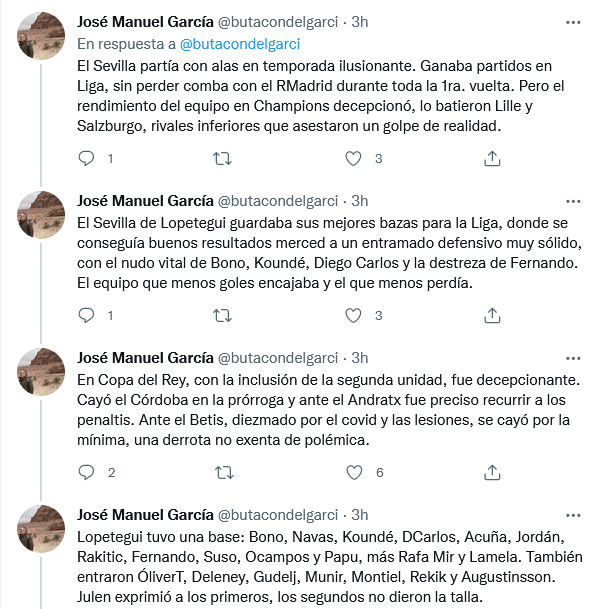Reply to the Copa del Rey tweet
The image size is (598, 609).
pyautogui.click(x=86, y=472)
